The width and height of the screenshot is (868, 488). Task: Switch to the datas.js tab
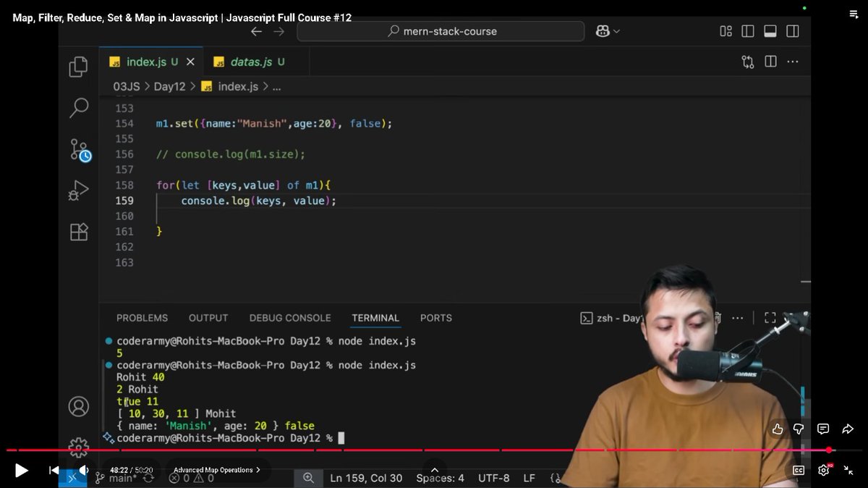pyautogui.click(x=250, y=62)
